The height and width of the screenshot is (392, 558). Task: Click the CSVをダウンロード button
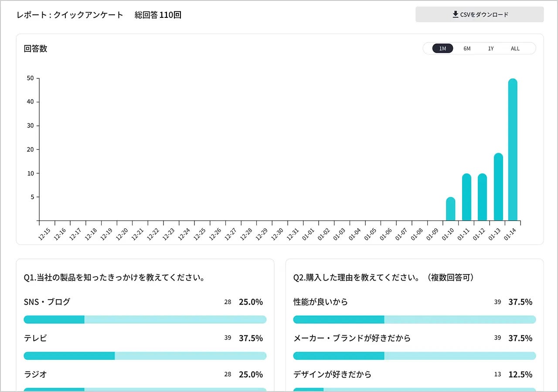pyautogui.click(x=480, y=14)
